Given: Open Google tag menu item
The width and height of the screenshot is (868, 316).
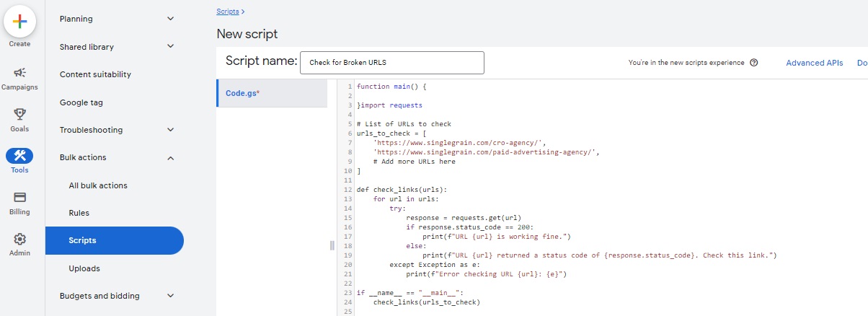Looking at the screenshot, I should pyautogui.click(x=81, y=102).
